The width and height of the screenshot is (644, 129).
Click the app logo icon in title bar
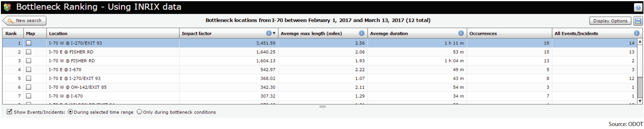[x=8, y=7]
